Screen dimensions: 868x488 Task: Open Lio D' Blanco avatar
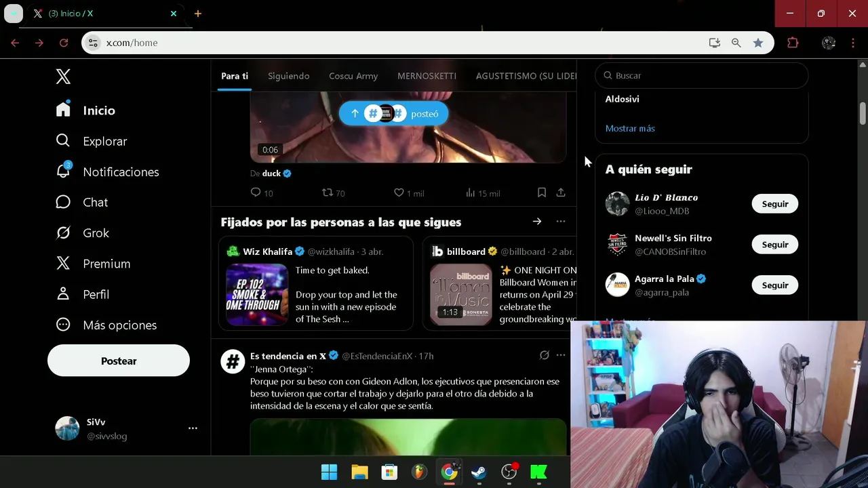pyautogui.click(x=617, y=204)
